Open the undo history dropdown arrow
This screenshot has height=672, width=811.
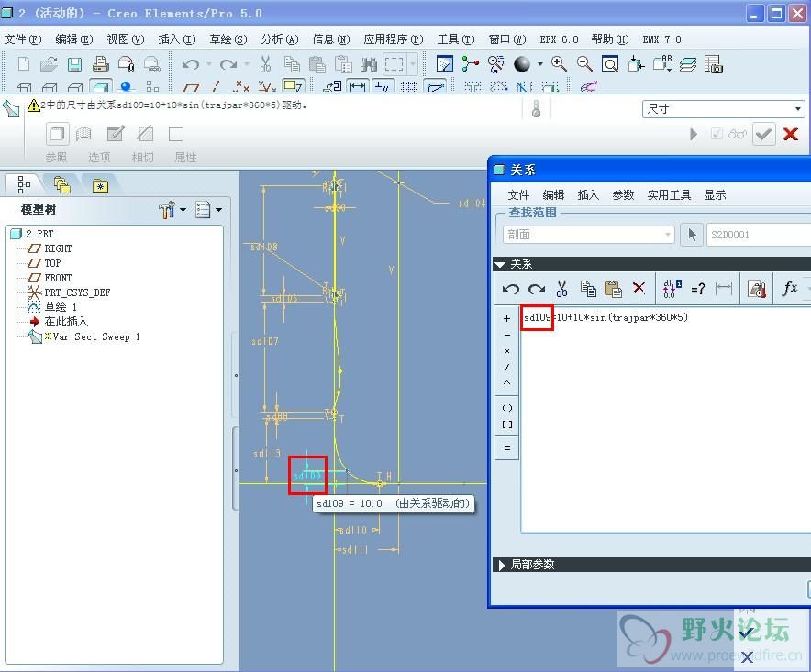tap(209, 64)
